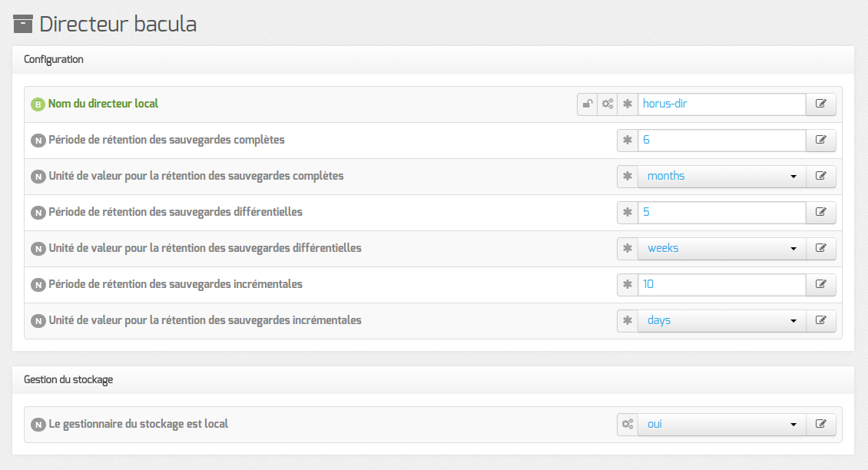Edit the Nom du directeur local value
Image resolution: width=868 pixels, height=470 pixels.
[821, 104]
